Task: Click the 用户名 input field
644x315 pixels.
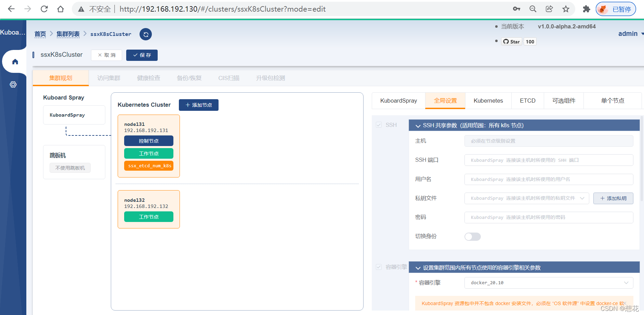Action: [x=549, y=179]
